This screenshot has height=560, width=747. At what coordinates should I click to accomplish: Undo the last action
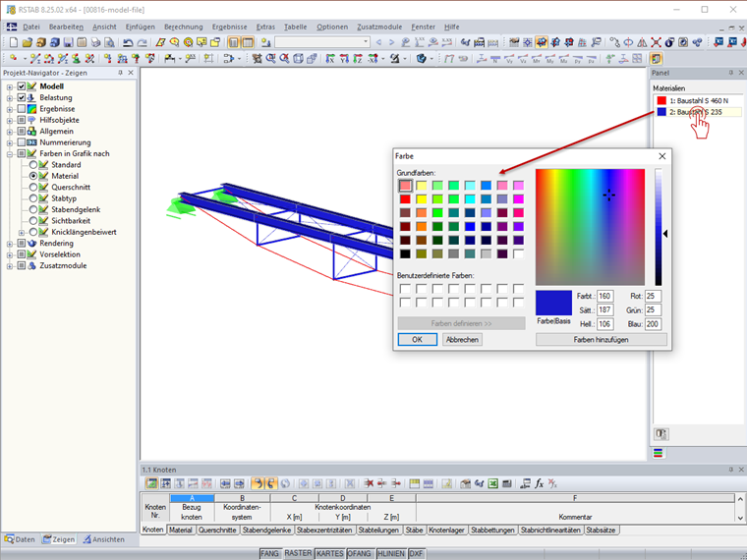128,43
